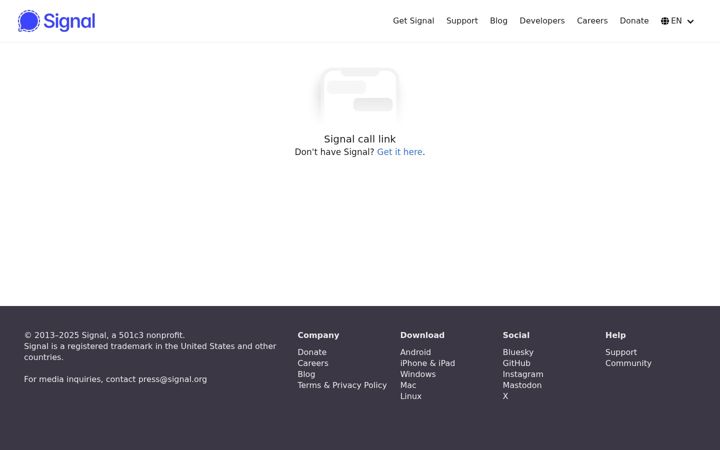The width and height of the screenshot is (720, 450).
Task: Expand the EN language dropdown arrow
Action: tap(690, 22)
